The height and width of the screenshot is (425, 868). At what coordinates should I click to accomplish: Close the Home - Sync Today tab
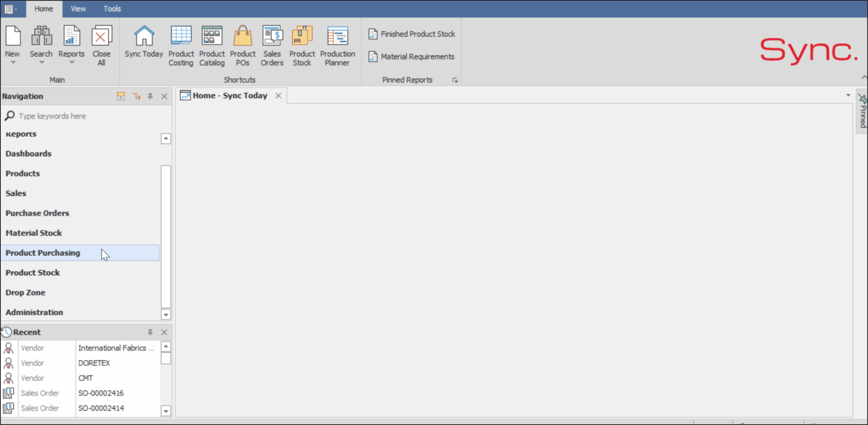[278, 95]
